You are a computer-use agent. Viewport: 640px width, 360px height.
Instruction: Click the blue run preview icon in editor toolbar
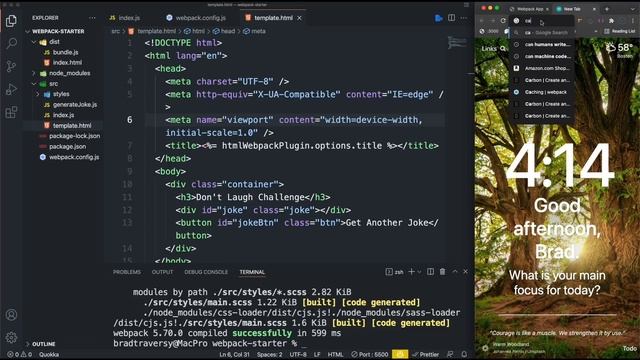(x=438, y=18)
